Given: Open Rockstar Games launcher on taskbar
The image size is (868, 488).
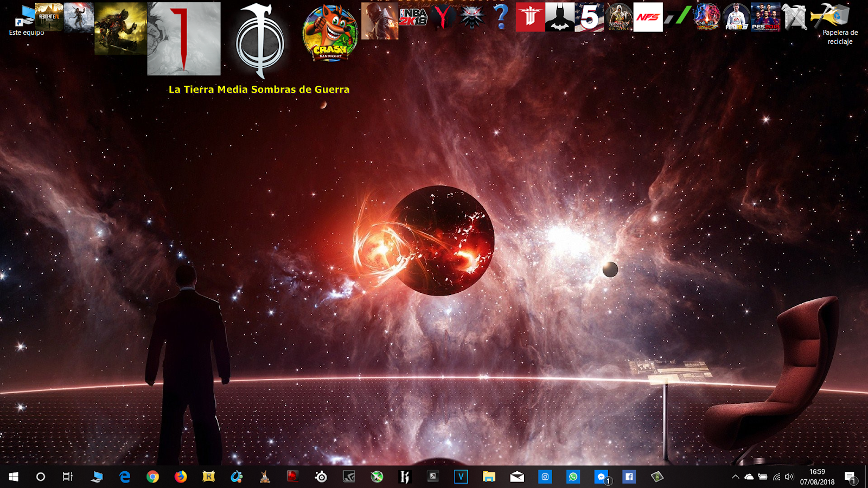Looking at the screenshot, I should click(x=209, y=477).
